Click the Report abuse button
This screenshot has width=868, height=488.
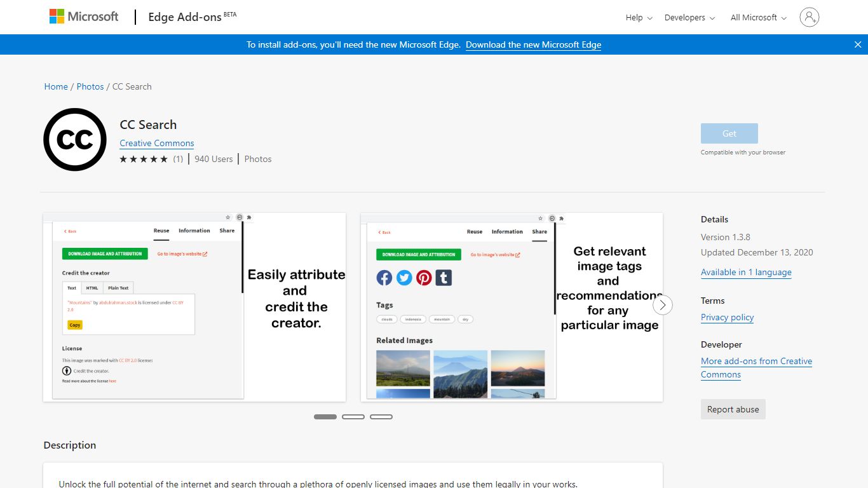pyautogui.click(x=733, y=409)
